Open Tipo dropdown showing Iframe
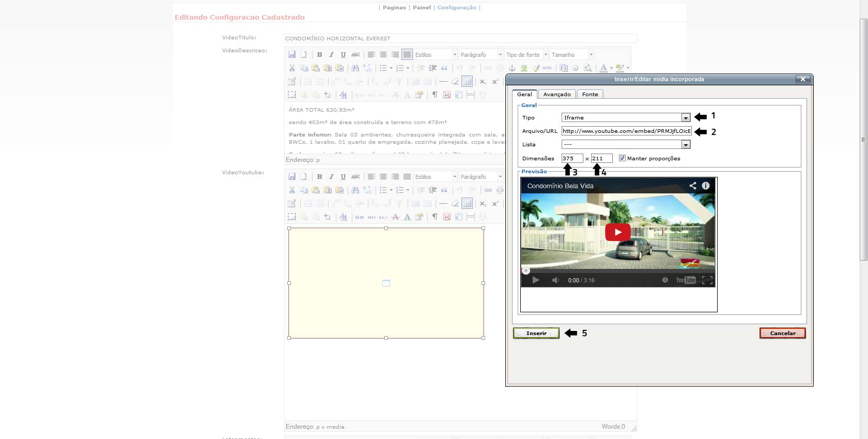 click(x=626, y=117)
